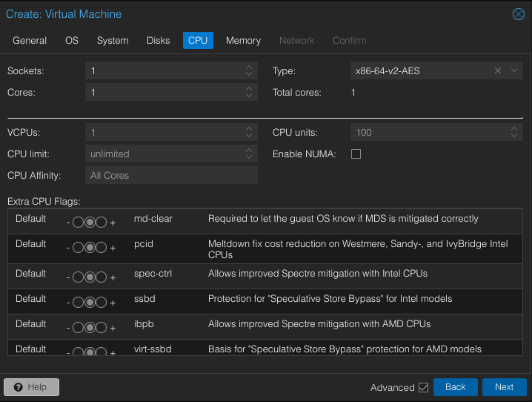The height and width of the screenshot is (402, 532).
Task: Go to the General tab
Action: tap(30, 40)
